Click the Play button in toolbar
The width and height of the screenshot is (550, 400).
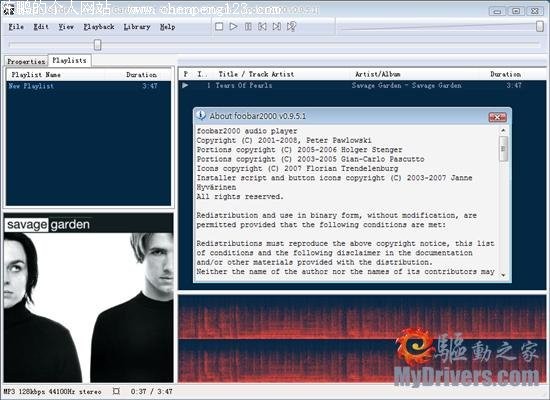pos(233,26)
